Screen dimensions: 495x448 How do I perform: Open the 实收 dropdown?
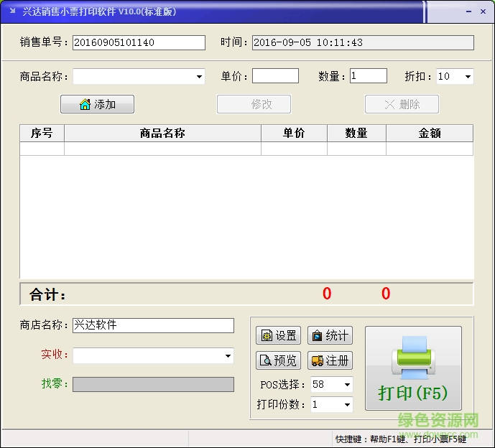228,356
